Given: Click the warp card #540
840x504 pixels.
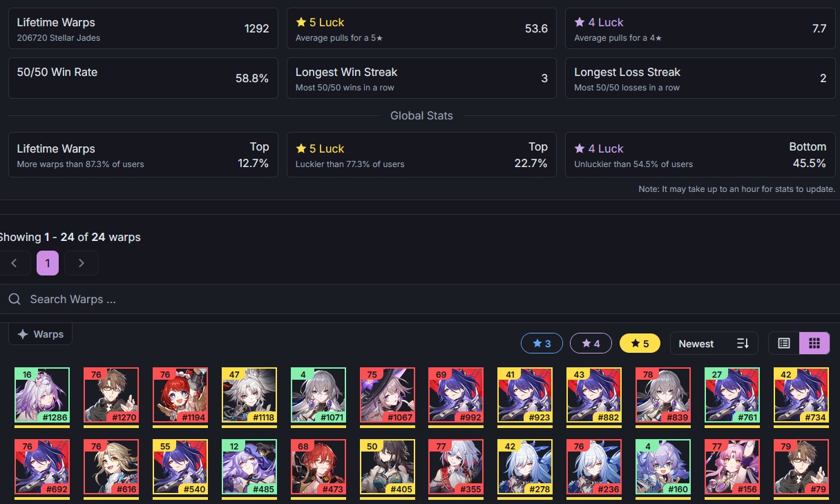Looking at the screenshot, I should pyautogui.click(x=180, y=467).
